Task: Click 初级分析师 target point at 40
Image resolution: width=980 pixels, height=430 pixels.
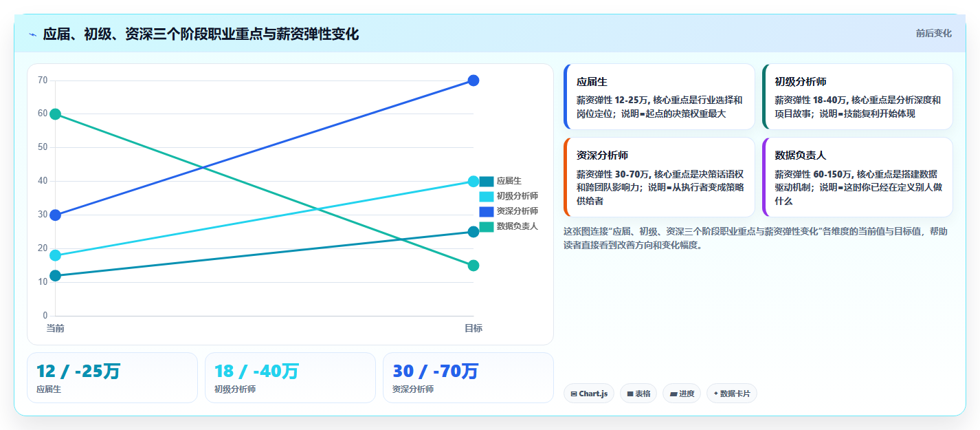Action: [474, 182]
